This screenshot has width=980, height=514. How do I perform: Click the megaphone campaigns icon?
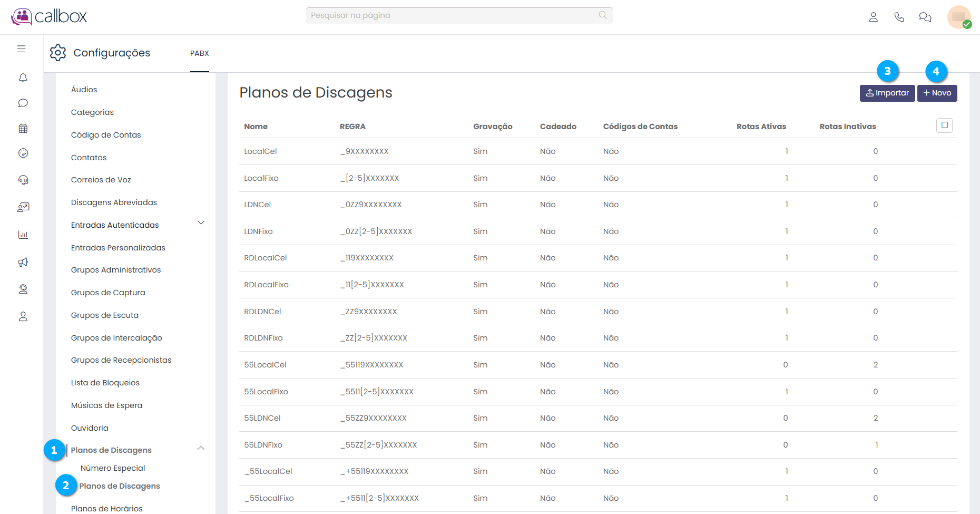pos(23,262)
